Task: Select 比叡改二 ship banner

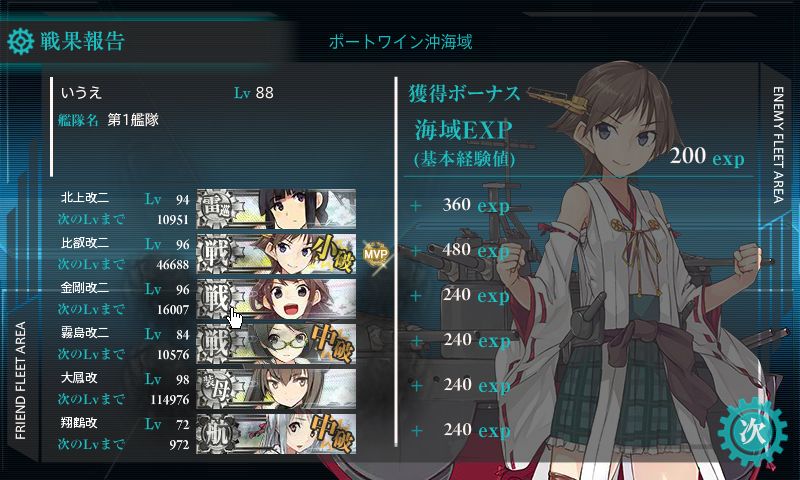Action: pos(276,254)
